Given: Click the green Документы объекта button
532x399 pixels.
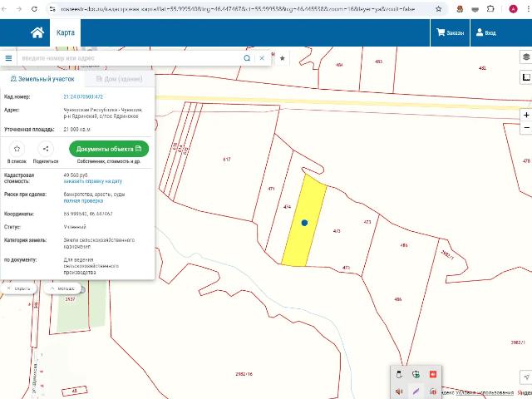Looking at the screenshot, I should click(x=109, y=149).
